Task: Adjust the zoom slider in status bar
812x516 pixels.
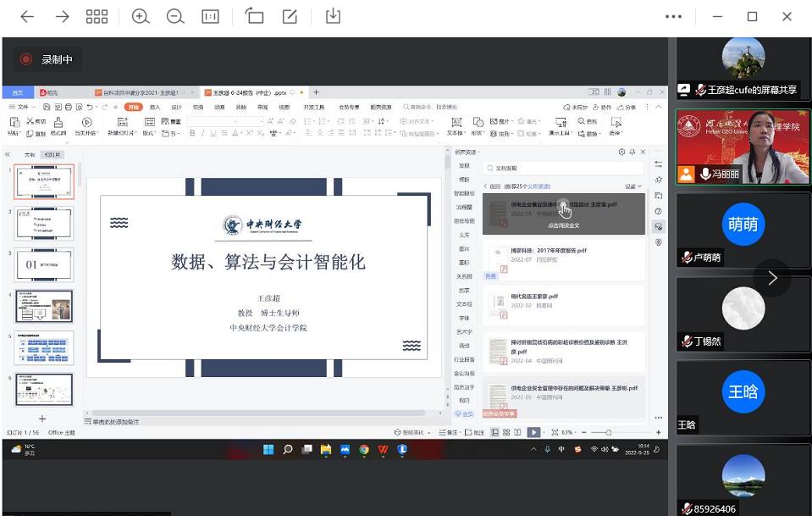Action: 608,432
